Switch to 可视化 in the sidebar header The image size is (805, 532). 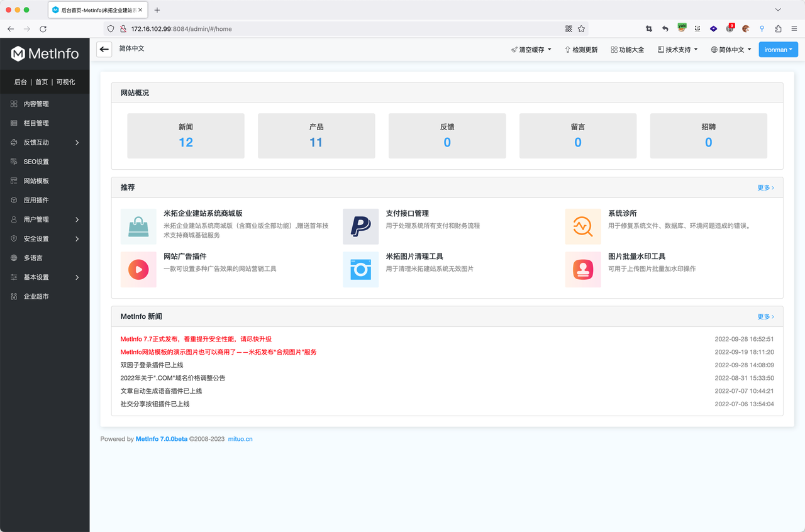point(66,82)
